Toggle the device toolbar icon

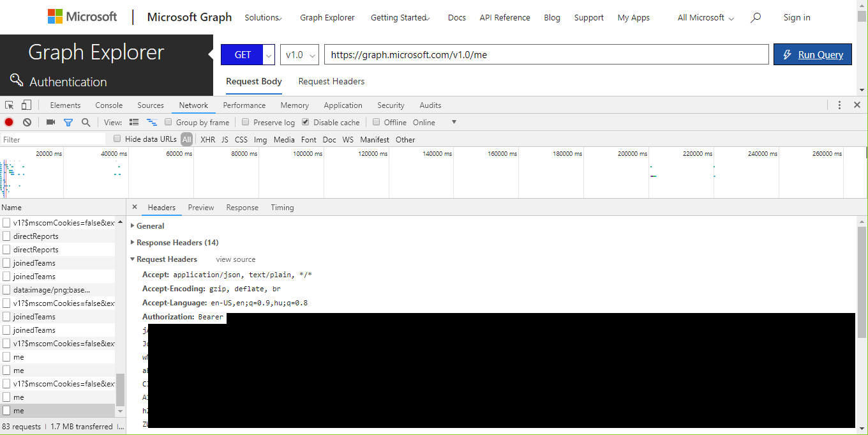pos(26,105)
